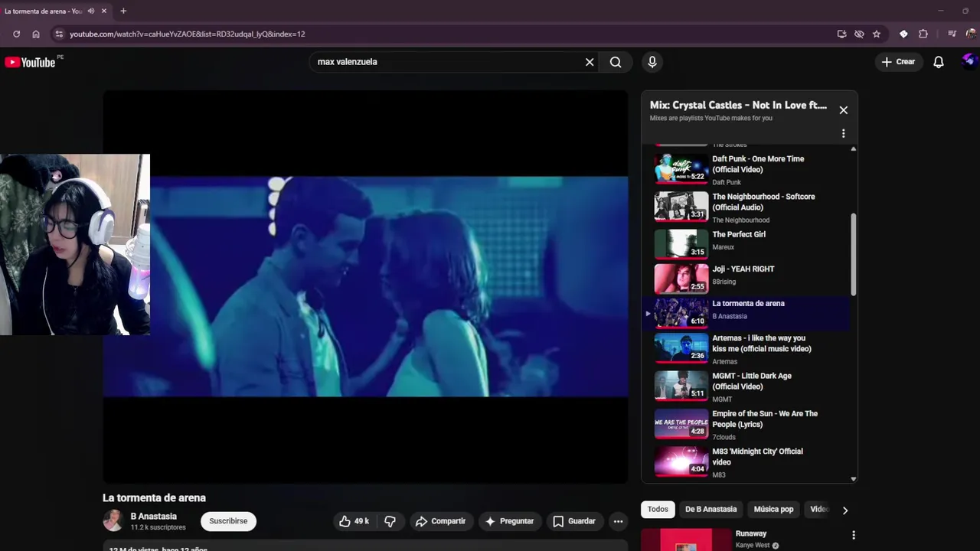Open the notifications bell
Image resolution: width=980 pixels, height=551 pixels.
[939, 62]
